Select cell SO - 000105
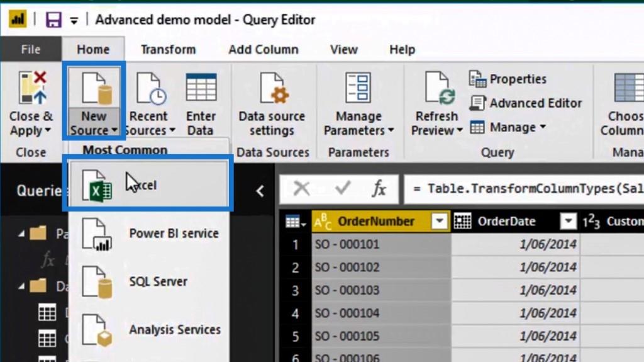 (381, 336)
